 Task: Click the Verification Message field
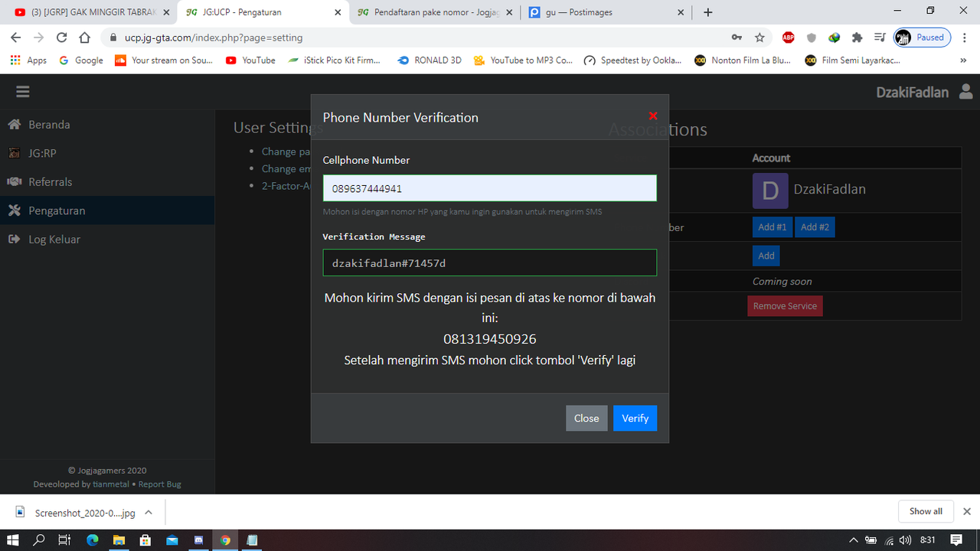pos(490,262)
